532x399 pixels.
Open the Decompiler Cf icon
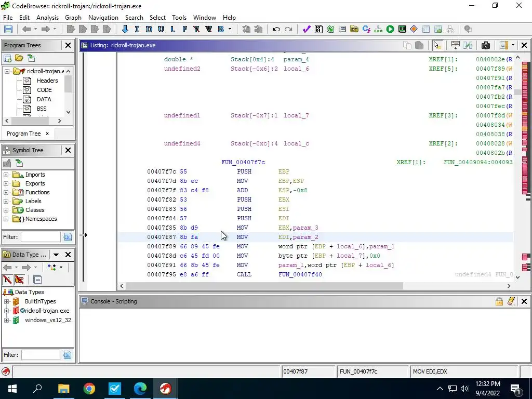[x=366, y=29]
